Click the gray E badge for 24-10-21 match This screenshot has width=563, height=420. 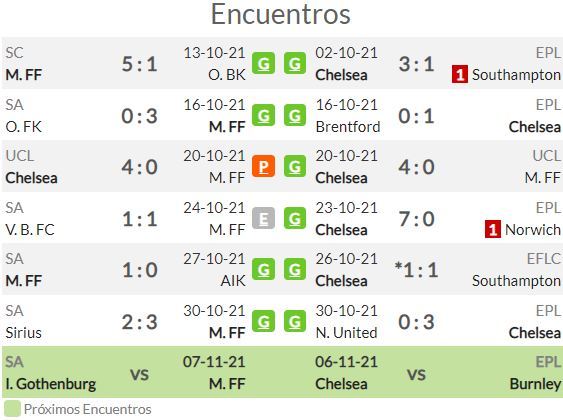pos(263,218)
